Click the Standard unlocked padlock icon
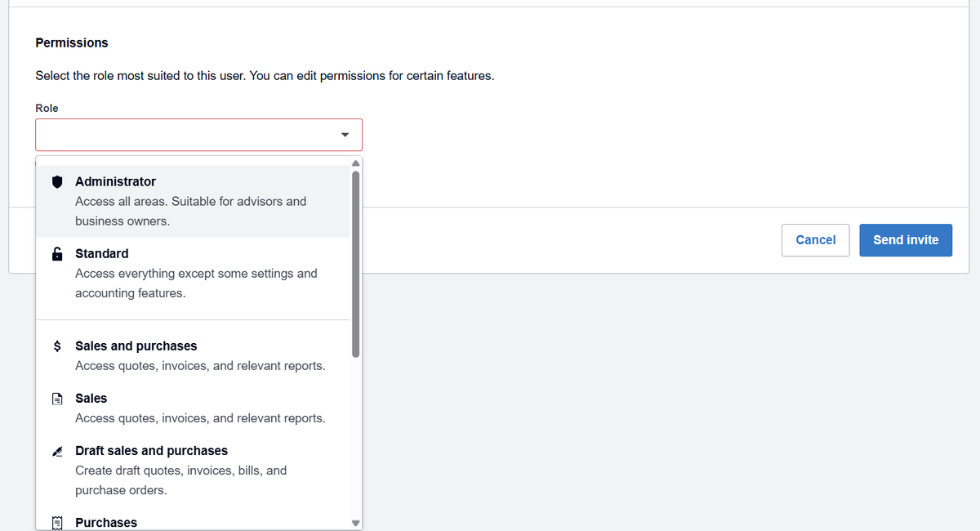 coord(57,253)
